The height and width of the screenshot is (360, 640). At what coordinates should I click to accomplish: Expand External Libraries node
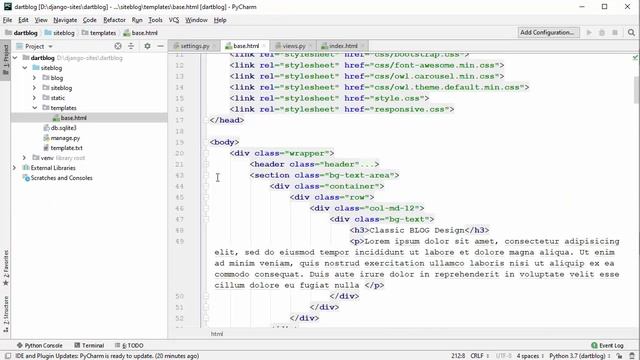[x=15, y=168]
